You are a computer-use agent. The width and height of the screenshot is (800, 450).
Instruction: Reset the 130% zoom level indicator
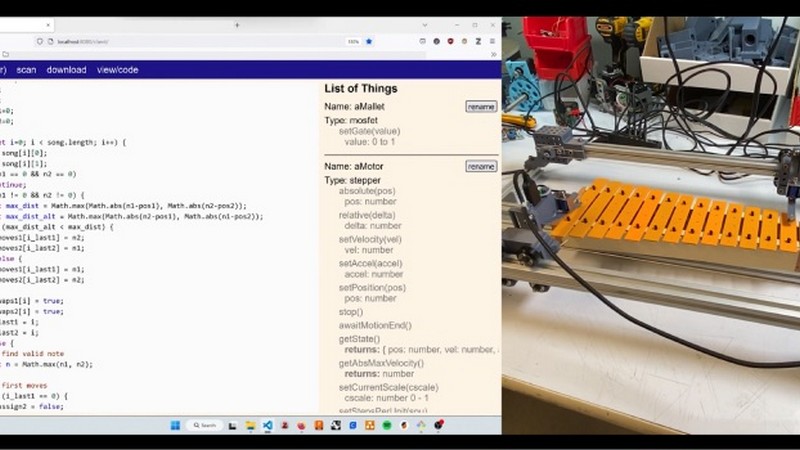[x=353, y=41]
